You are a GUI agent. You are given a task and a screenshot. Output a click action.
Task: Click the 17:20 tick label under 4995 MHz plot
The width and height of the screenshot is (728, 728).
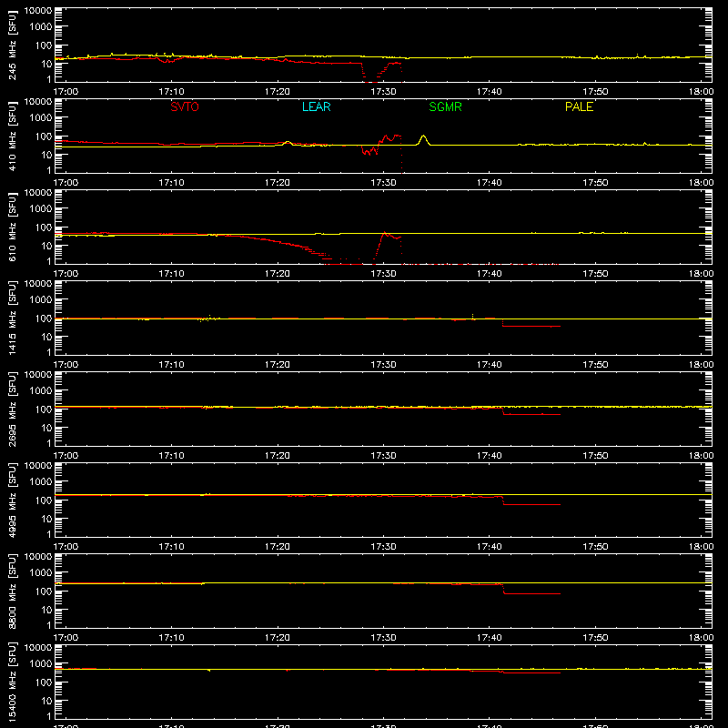[278, 547]
